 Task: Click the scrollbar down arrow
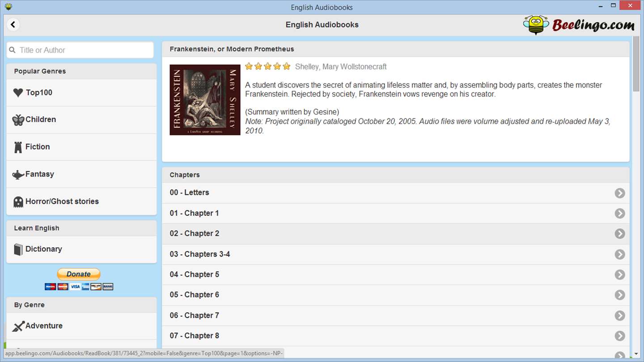pyautogui.click(x=636, y=354)
